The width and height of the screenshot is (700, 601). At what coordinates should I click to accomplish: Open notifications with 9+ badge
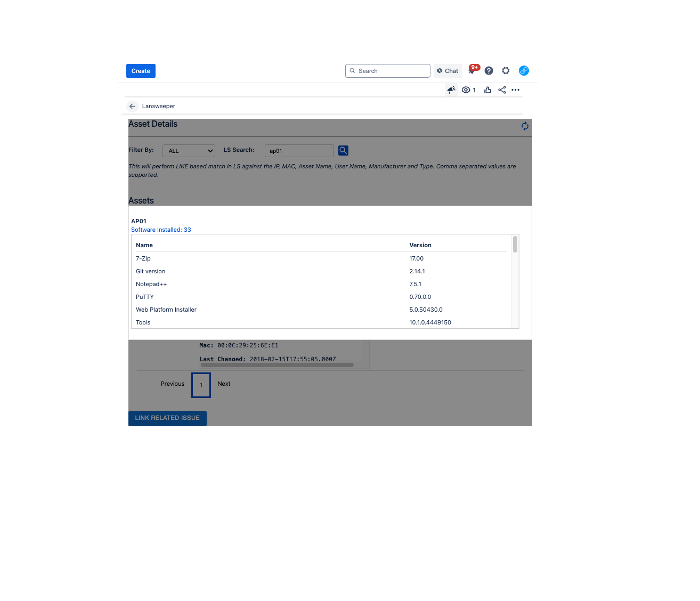coord(473,70)
